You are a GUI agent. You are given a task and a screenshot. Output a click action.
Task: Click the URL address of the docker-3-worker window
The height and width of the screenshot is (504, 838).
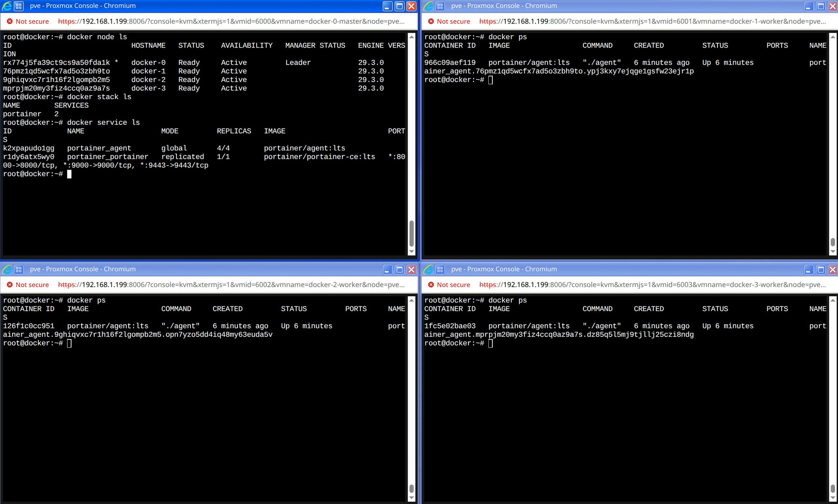pos(653,285)
